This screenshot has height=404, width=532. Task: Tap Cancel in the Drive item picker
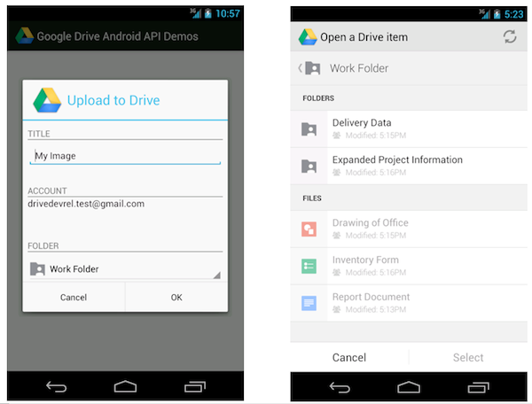pyautogui.click(x=349, y=357)
